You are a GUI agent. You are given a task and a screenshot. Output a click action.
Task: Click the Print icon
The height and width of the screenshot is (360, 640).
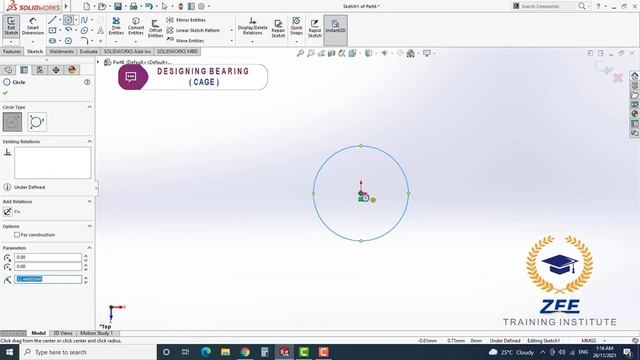[133, 6]
